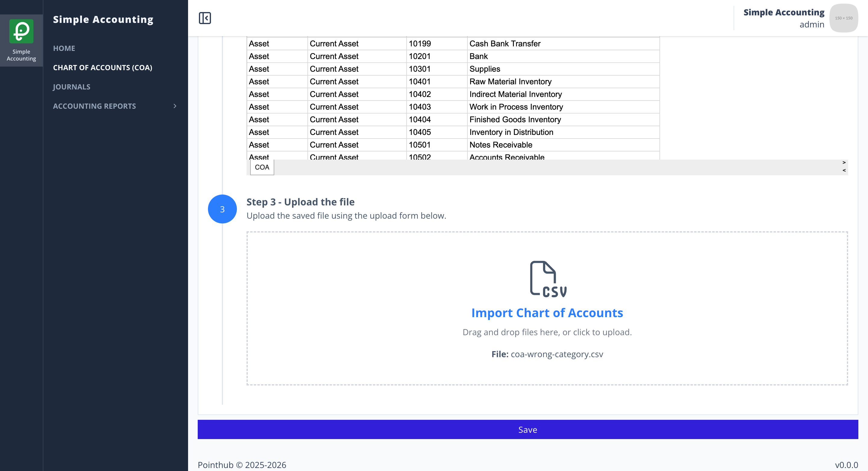Image resolution: width=868 pixels, height=471 pixels.
Task: Click the code cell 10401
Action: (437, 82)
